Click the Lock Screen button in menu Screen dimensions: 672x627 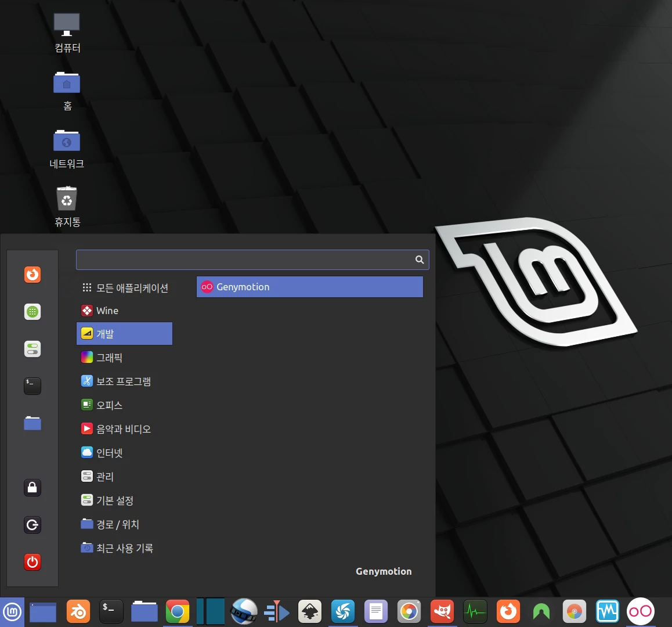pyautogui.click(x=32, y=488)
